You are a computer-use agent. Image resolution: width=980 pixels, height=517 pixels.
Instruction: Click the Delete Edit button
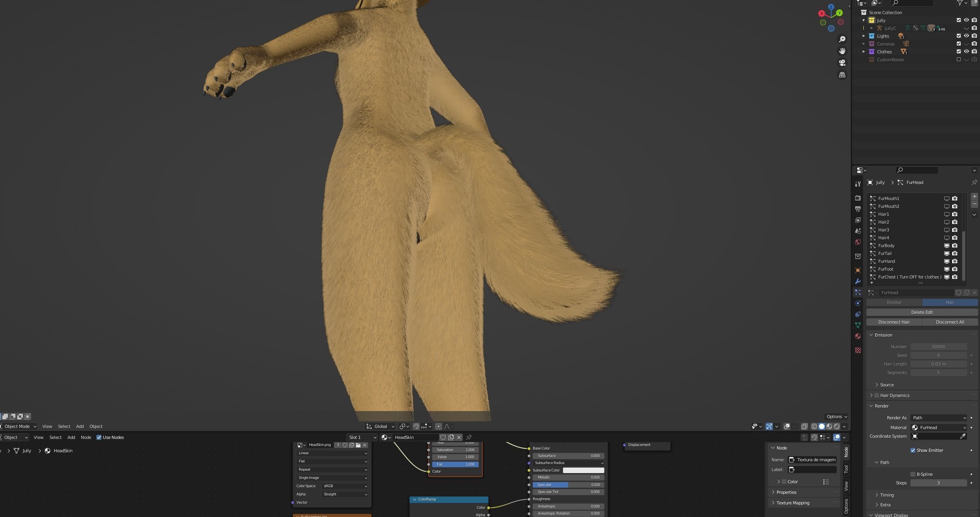click(922, 312)
